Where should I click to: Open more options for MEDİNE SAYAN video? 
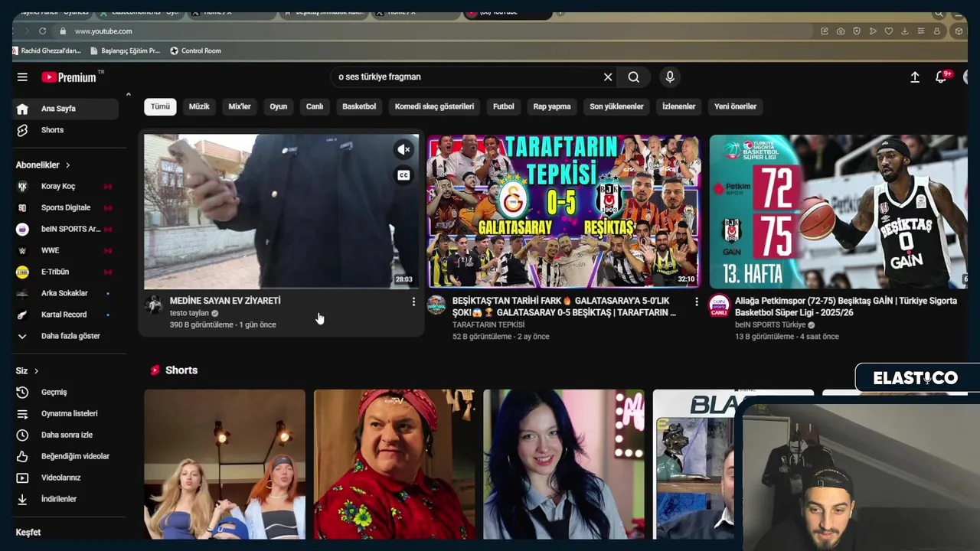413,302
